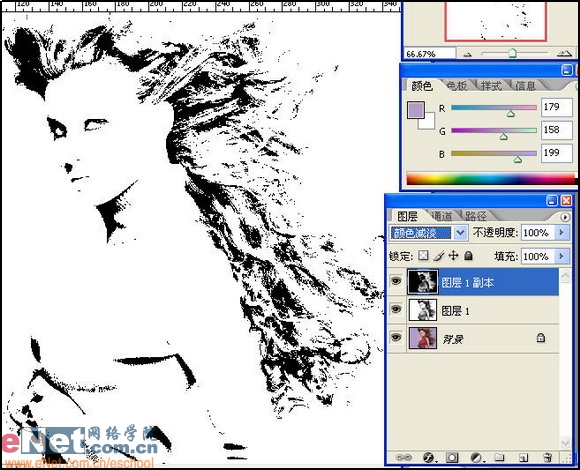The width and height of the screenshot is (580, 470).
Task: Click the R value field 179
Action: 557,107
